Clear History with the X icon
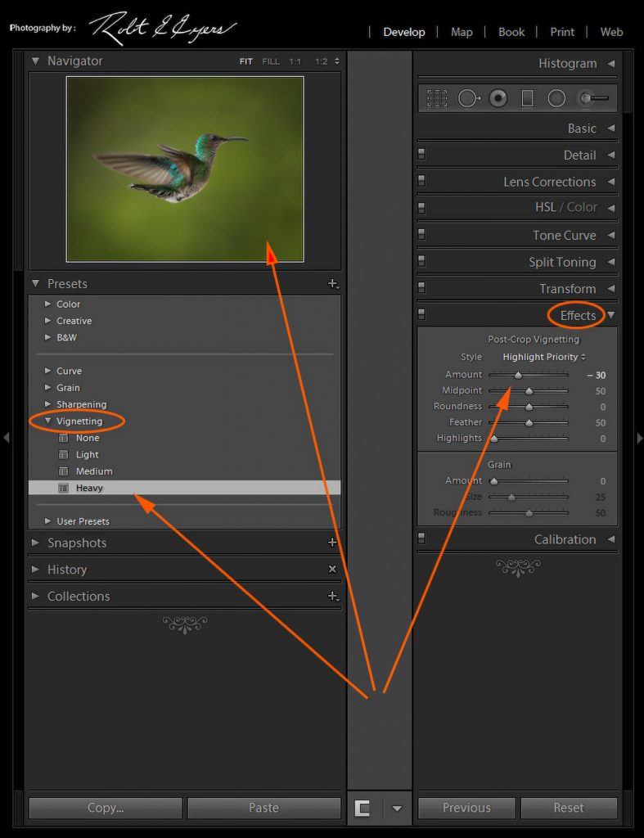 point(332,569)
